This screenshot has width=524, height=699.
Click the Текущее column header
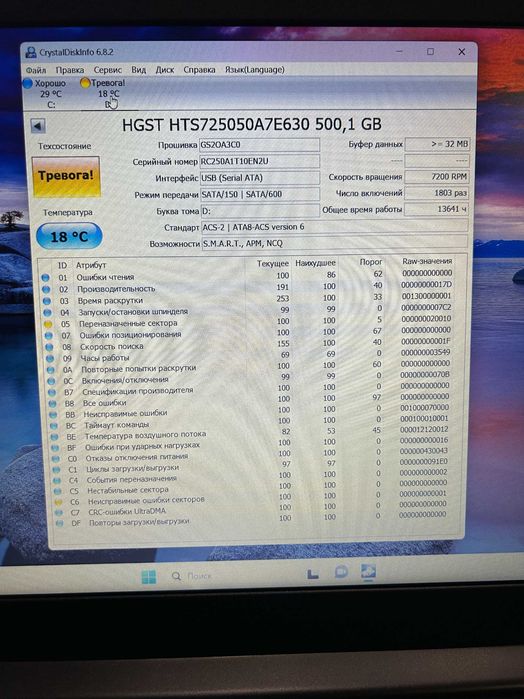tap(273, 264)
